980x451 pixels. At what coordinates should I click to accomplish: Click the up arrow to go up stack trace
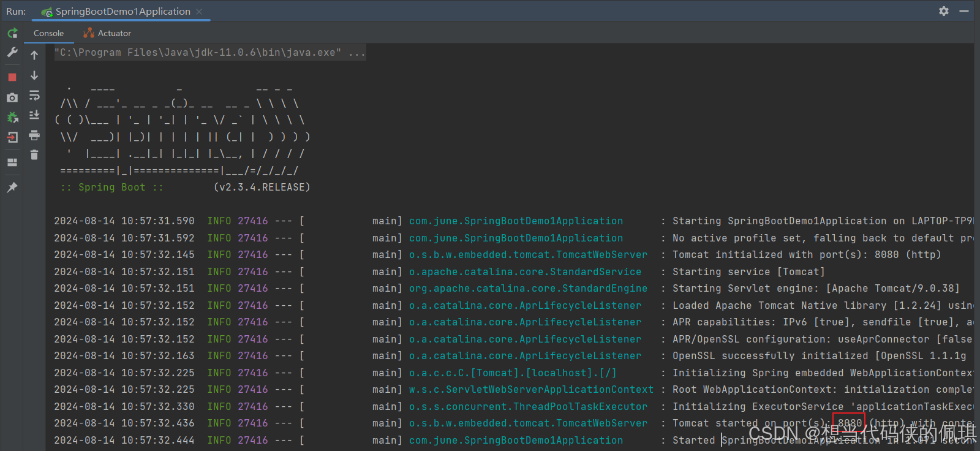[34, 55]
